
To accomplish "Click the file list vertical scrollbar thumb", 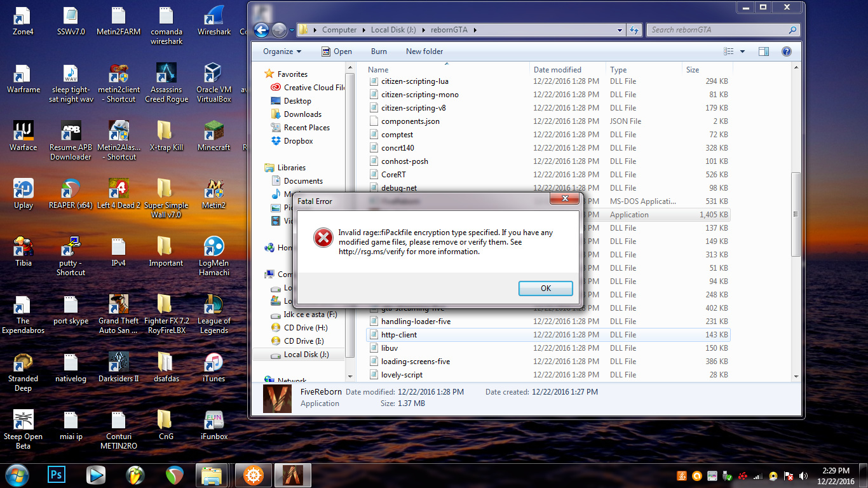I will tap(796, 214).
